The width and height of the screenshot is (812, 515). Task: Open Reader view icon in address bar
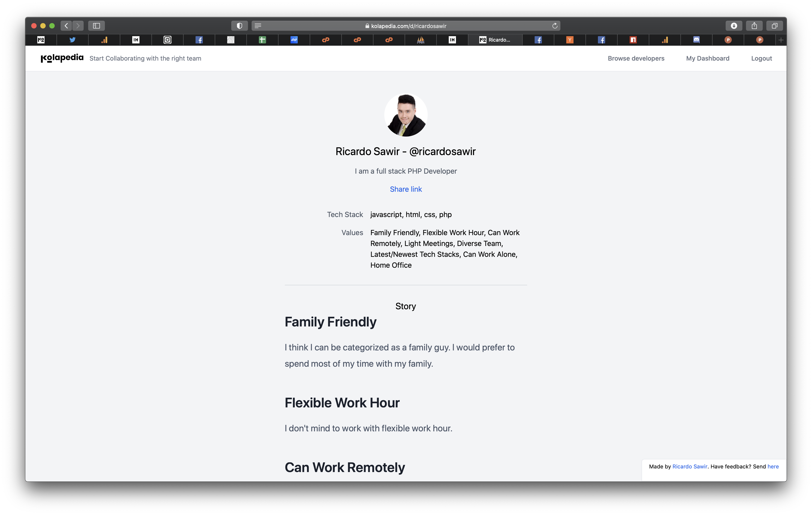tap(258, 26)
